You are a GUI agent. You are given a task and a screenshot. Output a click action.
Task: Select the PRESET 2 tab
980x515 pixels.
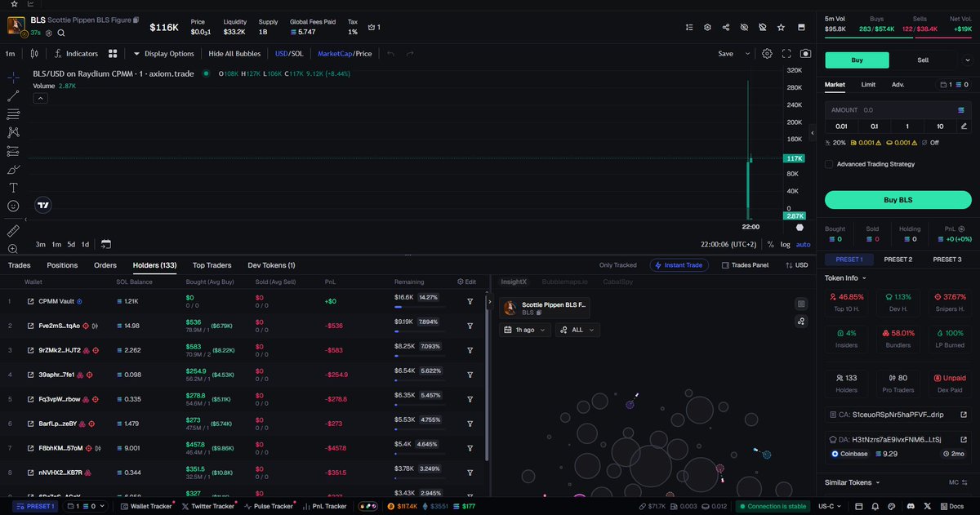click(898, 259)
